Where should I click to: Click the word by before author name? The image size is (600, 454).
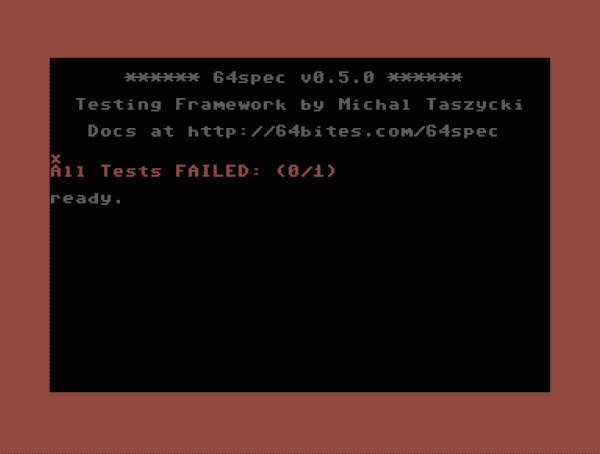point(312,105)
